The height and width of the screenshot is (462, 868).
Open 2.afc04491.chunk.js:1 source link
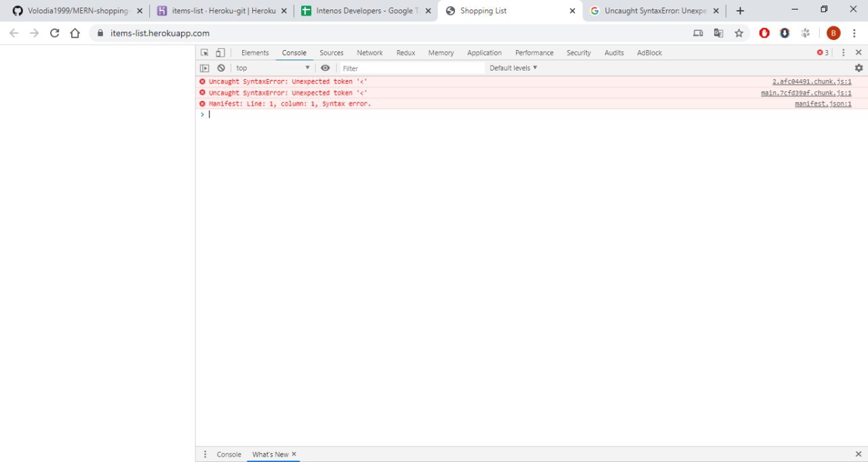[x=812, y=81]
